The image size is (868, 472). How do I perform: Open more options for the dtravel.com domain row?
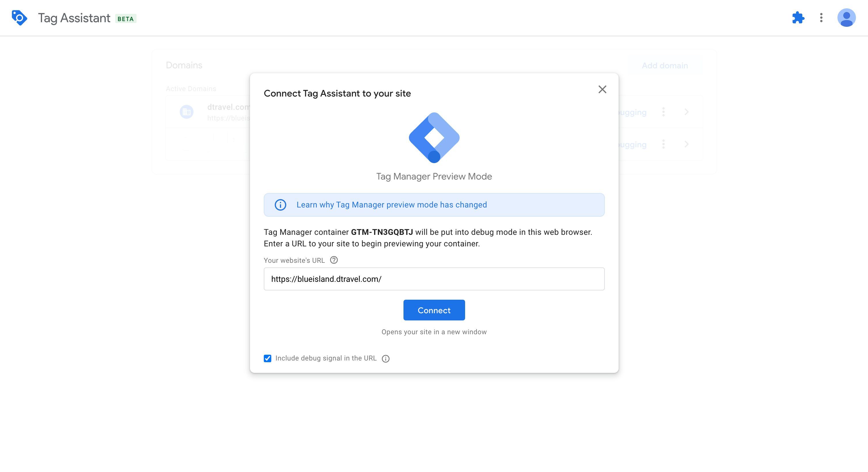tap(663, 112)
